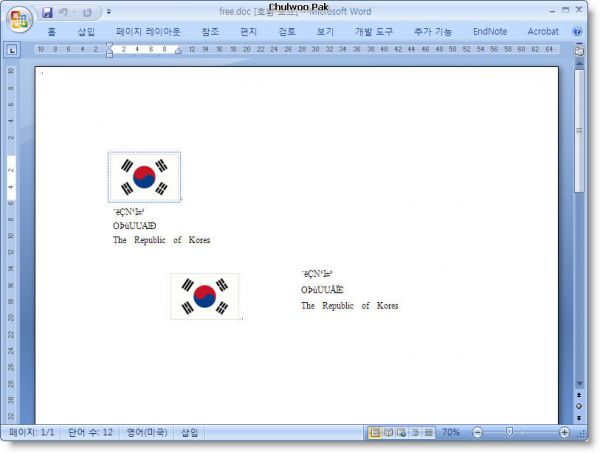Select the upper Korean flag image
The width and height of the screenshot is (600, 453).
(144, 177)
